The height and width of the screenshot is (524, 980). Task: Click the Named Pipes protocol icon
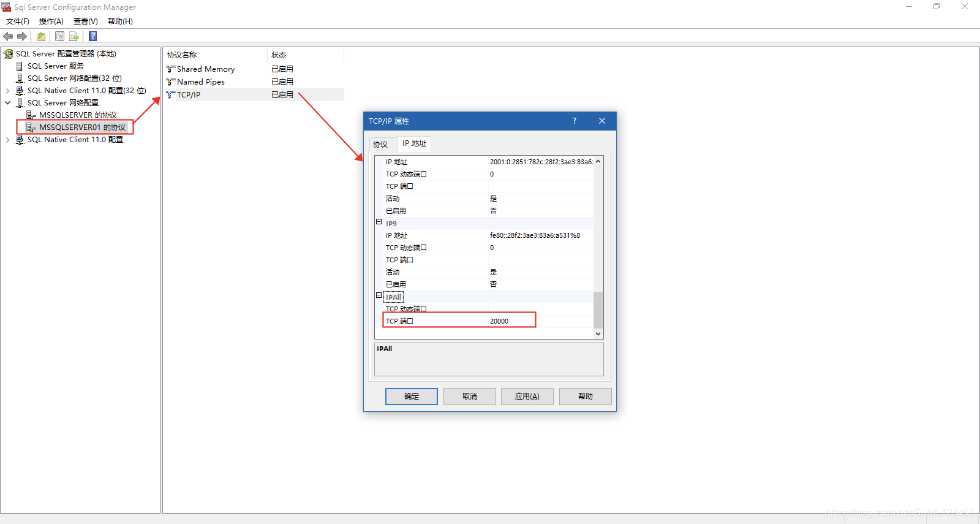tap(171, 82)
